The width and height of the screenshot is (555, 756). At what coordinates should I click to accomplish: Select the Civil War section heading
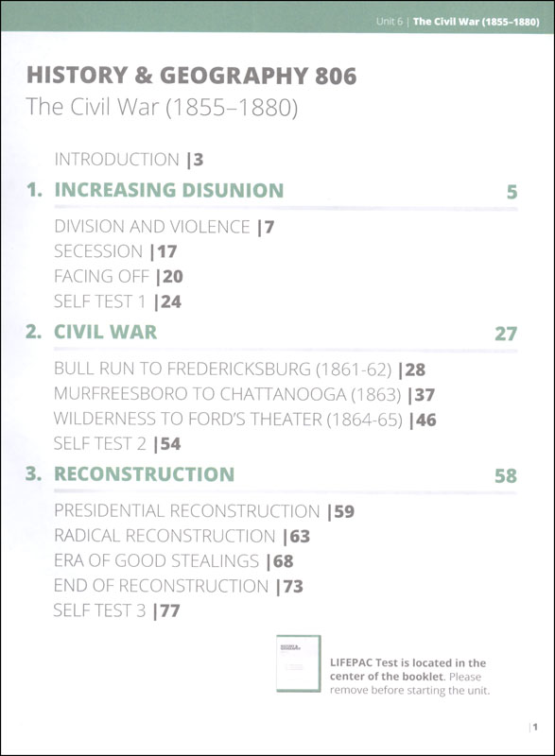105,333
